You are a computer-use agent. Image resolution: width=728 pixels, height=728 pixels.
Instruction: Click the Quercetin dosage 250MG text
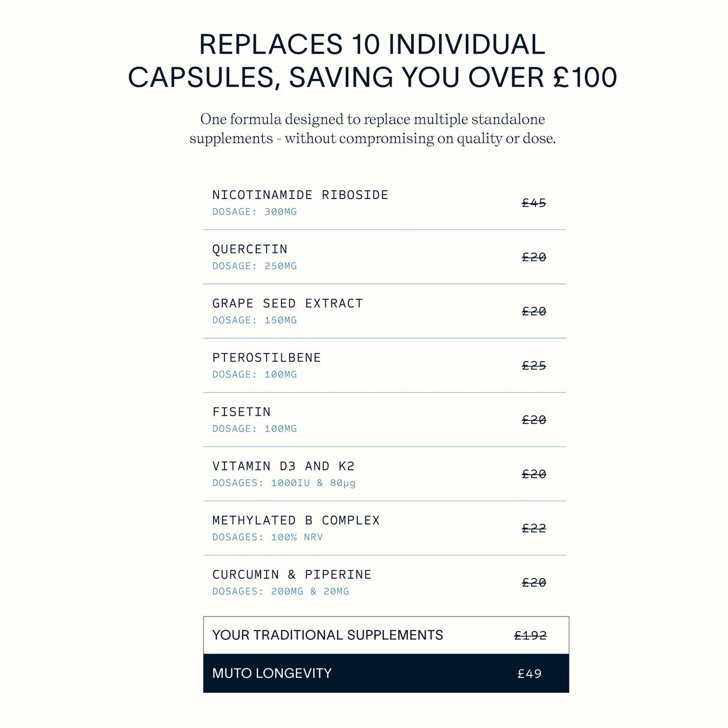(254, 266)
